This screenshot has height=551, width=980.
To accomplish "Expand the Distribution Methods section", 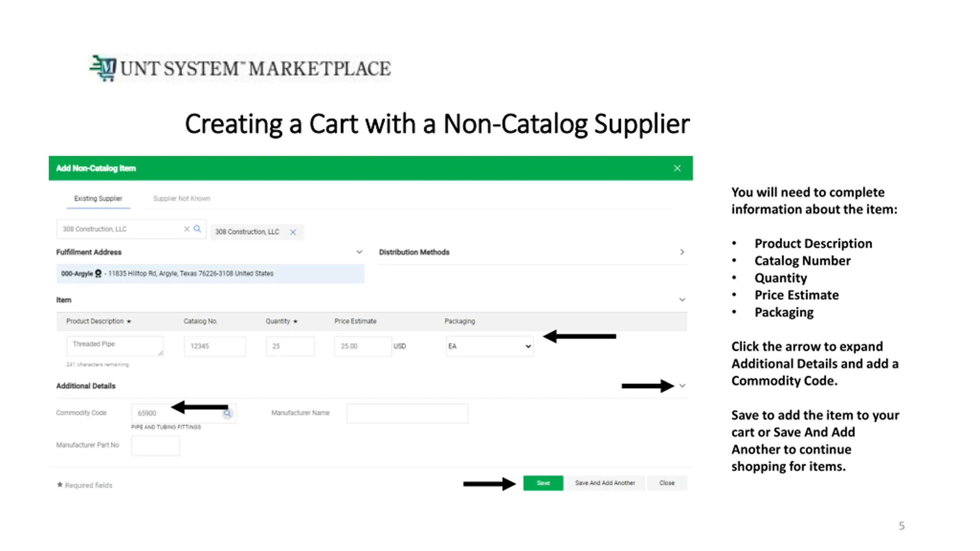I will 682,252.
